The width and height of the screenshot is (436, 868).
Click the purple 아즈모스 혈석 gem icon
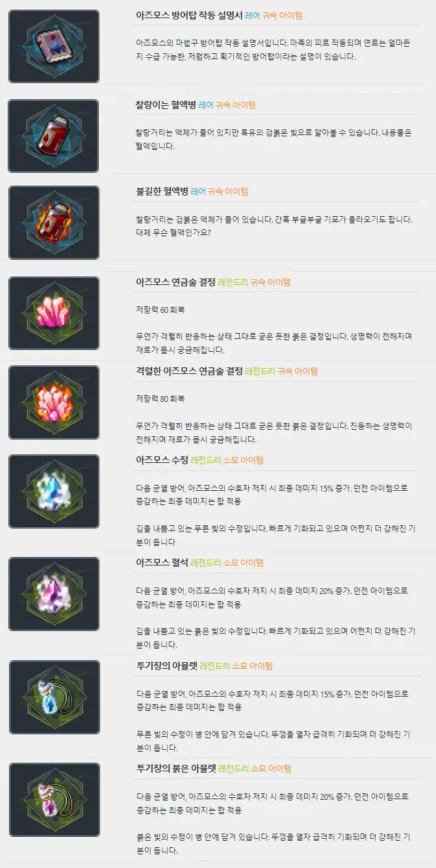pos(54,594)
